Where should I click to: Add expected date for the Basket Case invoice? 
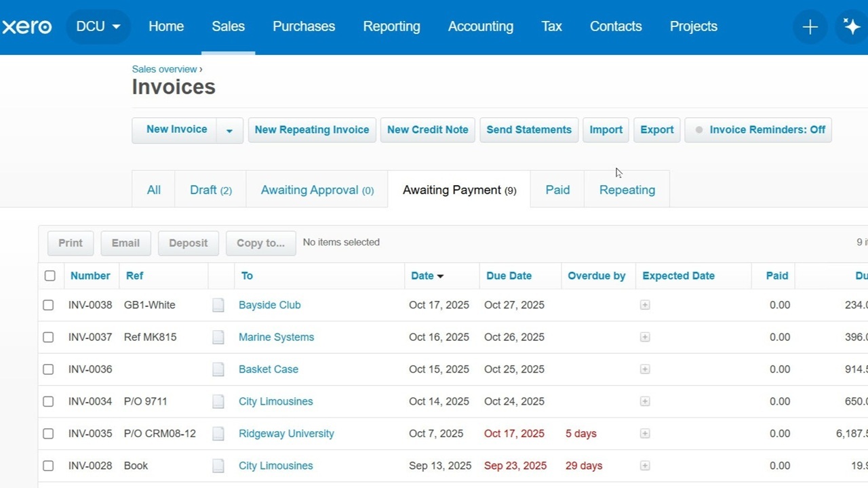click(644, 369)
